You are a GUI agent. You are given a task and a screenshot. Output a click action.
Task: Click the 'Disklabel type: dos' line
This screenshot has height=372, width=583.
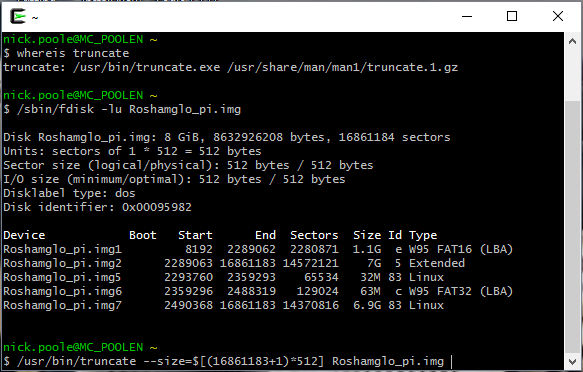[x=69, y=193]
